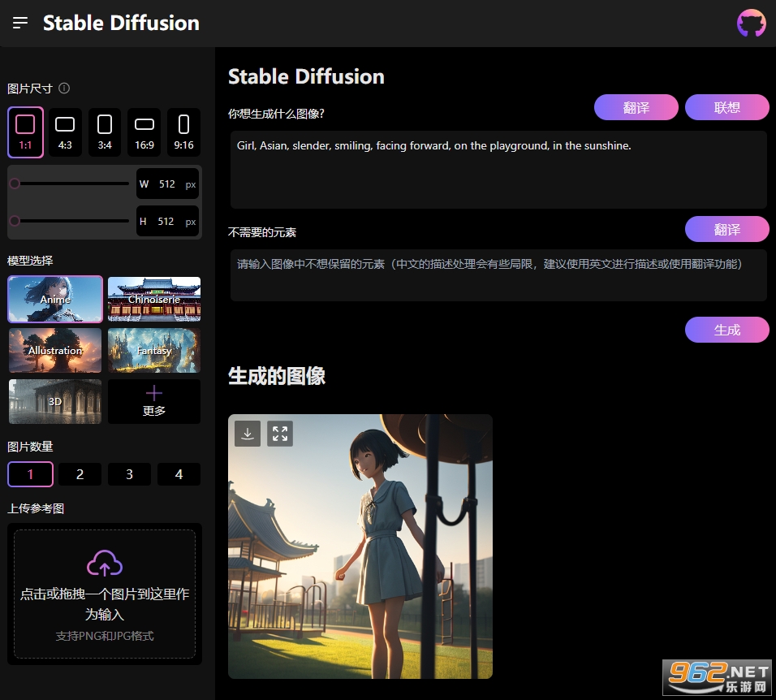Choose the Anime model thumbnail

[x=55, y=299]
